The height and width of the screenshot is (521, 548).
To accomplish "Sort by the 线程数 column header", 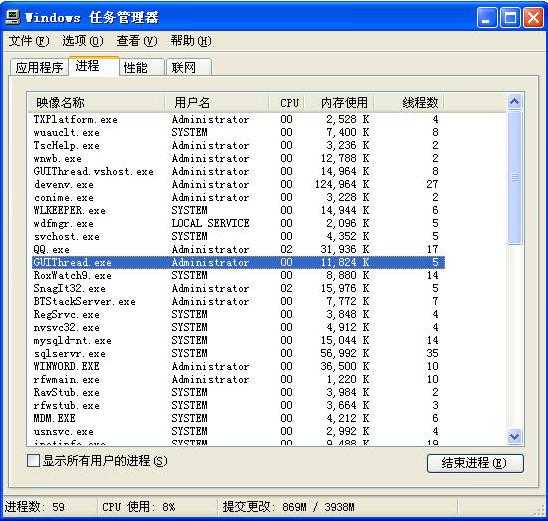I will tap(409, 103).
